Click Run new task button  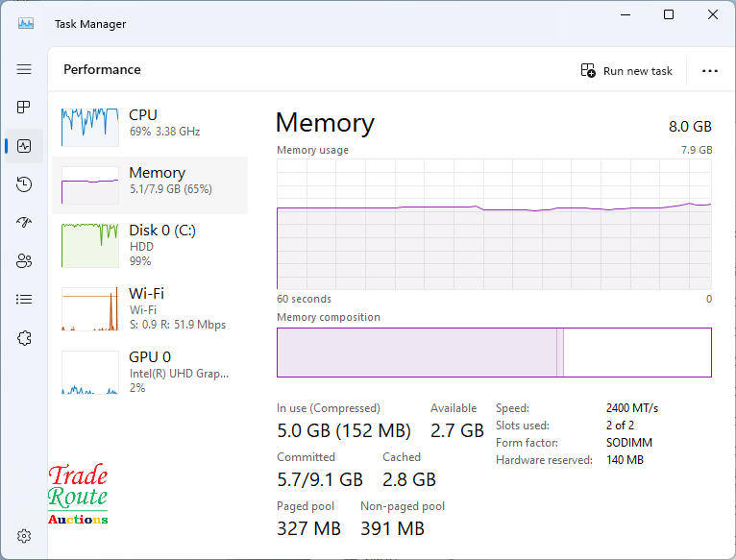click(x=626, y=71)
